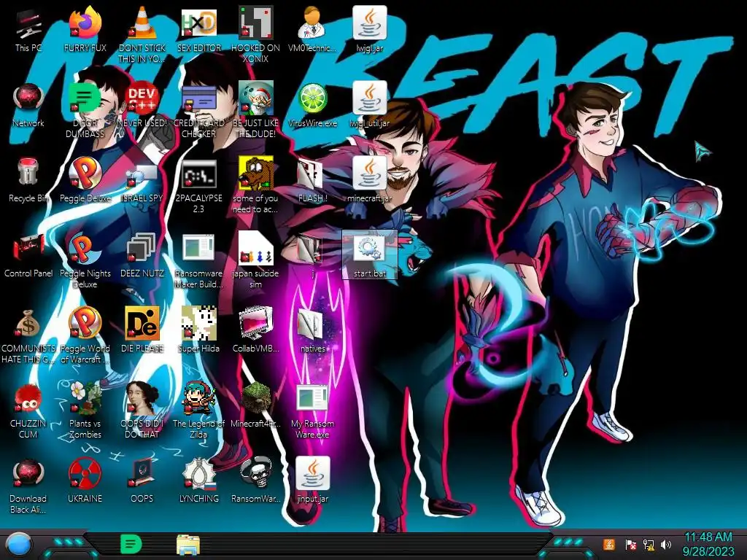Select the BE JUST LIKE THE DUDE! icon
This screenshot has height=560, width=747.
click(x=256, y=110)
